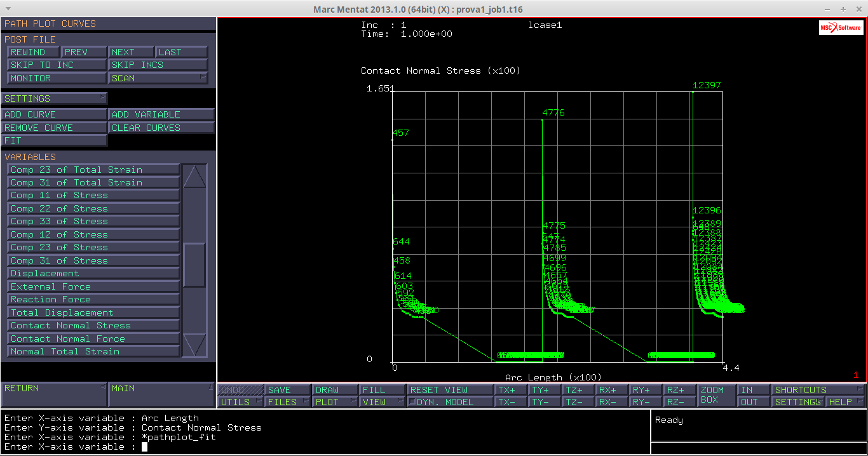Go to the MAIN menu
Image resolution: width=868 pixels, height=456 pixels.
pyautogui.click(x=162, y=394)
